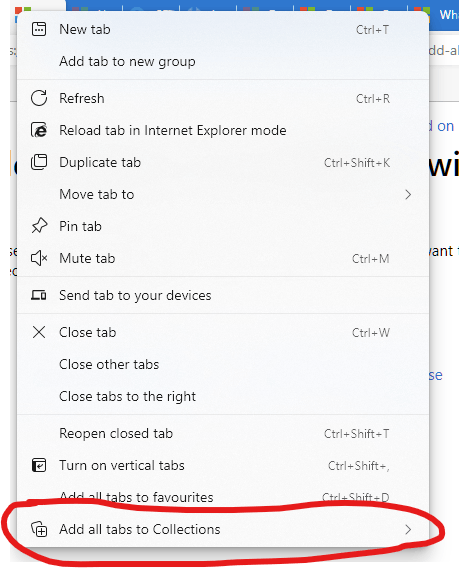
Task: Click the Internet Explorer mode icon
Action: (x=39, y=130)
